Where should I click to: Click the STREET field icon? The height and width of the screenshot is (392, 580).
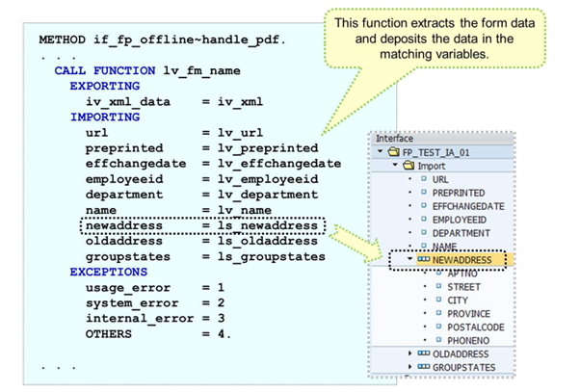click(x=438, y=287)
